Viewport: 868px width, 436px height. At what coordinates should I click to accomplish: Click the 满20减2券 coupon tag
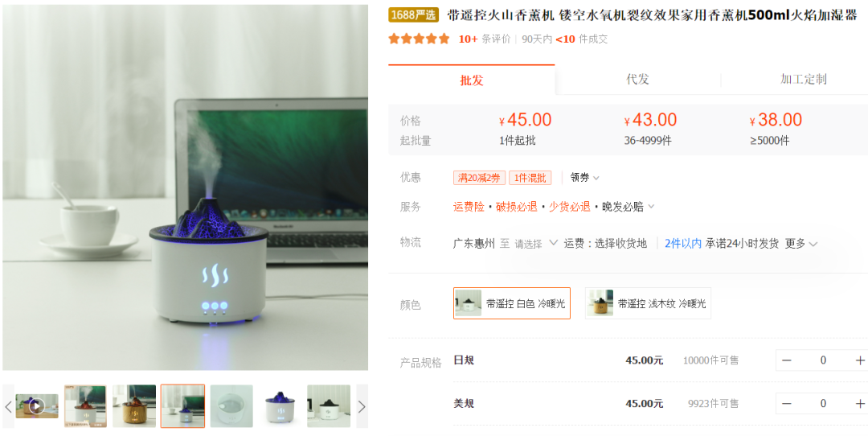coord(479,178)
